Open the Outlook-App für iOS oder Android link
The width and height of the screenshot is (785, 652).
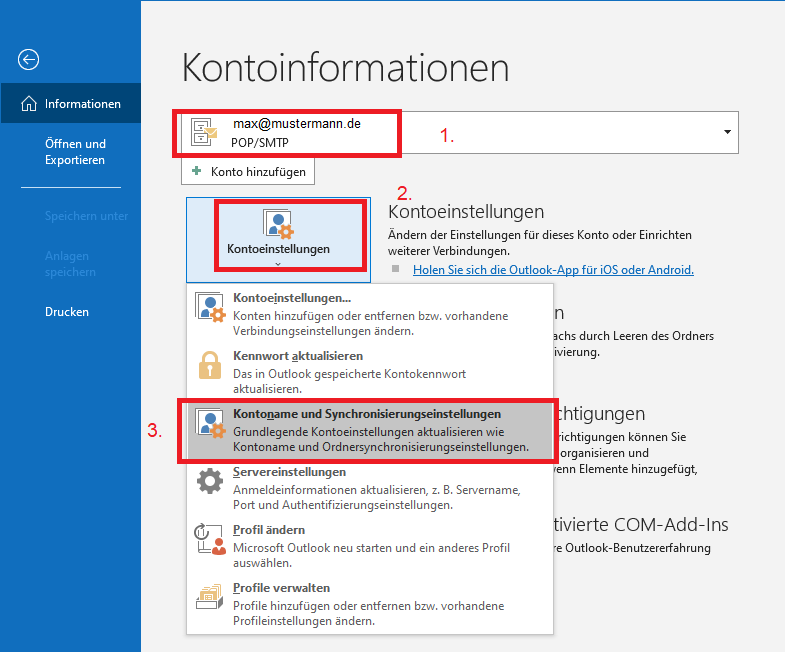coord(553,270)
